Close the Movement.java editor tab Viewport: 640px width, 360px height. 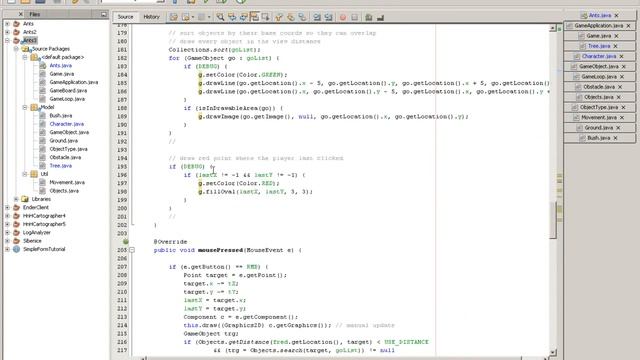[622, 118]
